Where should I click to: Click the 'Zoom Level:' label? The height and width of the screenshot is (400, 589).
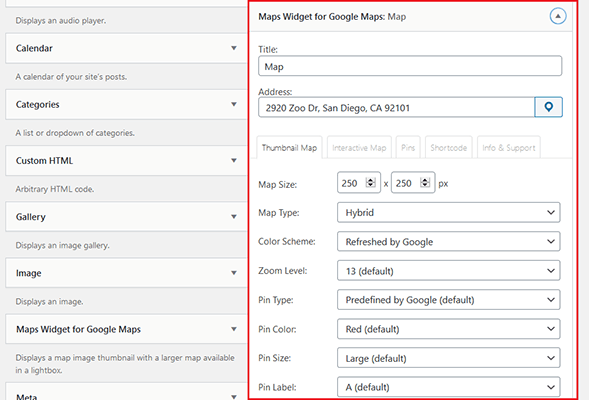click(282, 270)
